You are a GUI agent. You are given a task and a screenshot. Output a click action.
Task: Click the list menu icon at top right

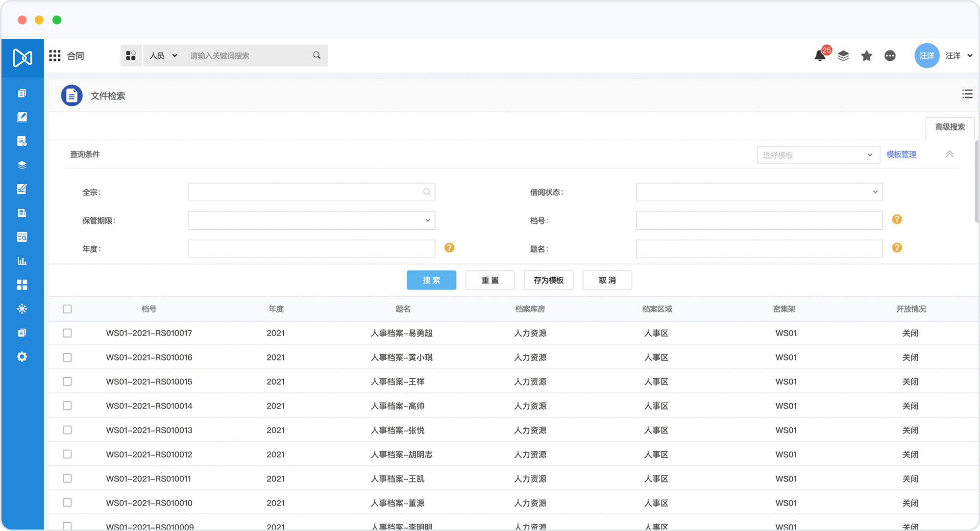[967, 94]
